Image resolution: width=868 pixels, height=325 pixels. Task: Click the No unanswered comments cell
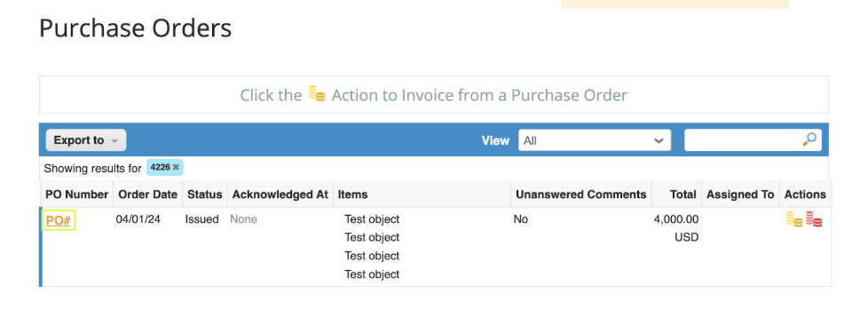520,219
